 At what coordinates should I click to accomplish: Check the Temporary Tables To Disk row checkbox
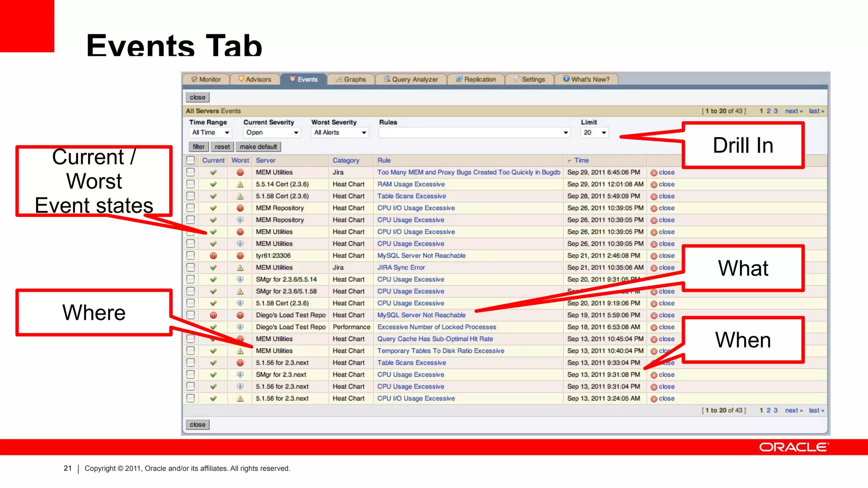coord(191,351)
